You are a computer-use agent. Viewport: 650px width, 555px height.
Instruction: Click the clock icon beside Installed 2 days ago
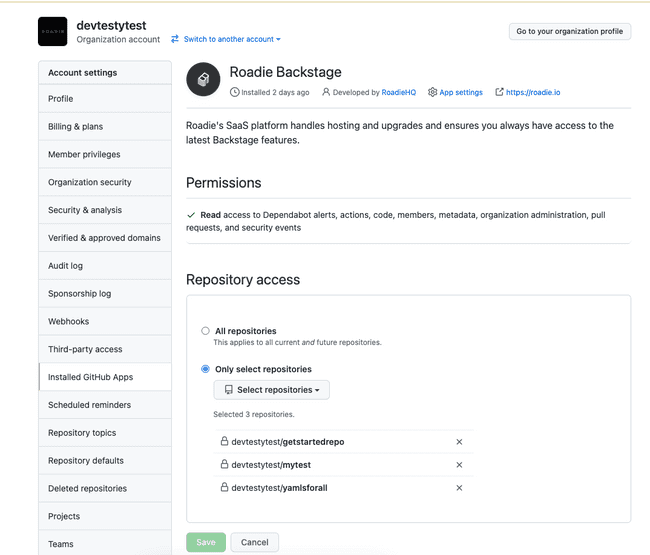click(235, 92)
